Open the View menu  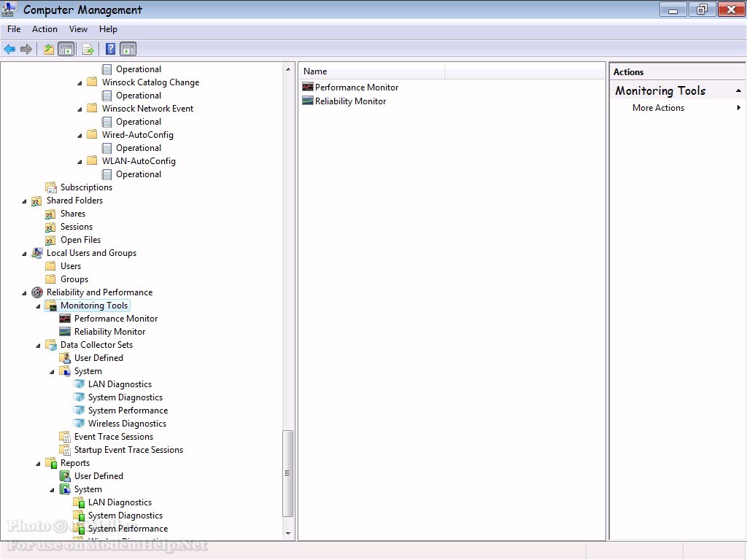click(x=78, y=29)
